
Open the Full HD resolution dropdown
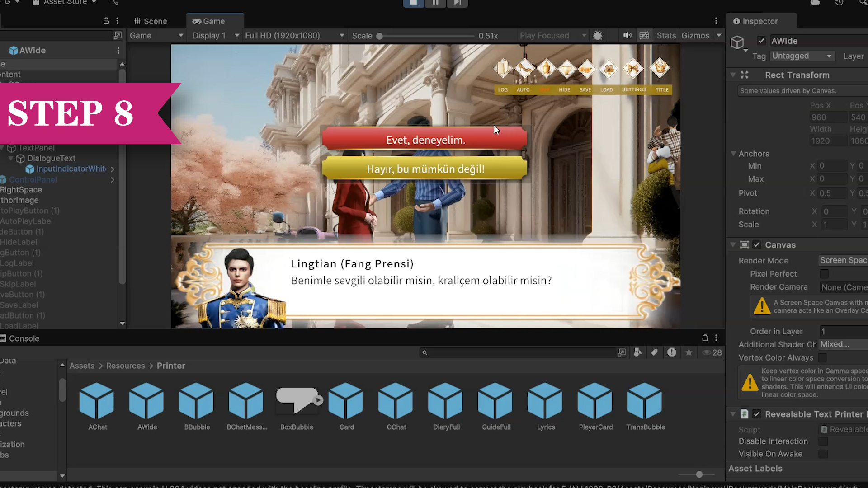[x=294, y=36]
